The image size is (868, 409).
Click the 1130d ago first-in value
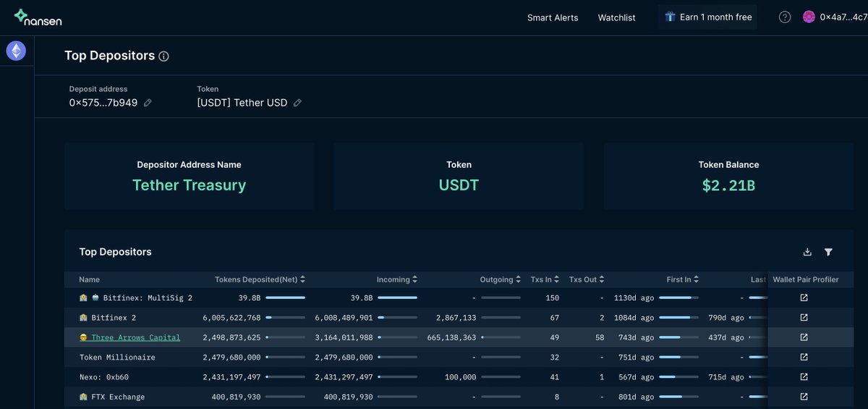coord(634,298)
